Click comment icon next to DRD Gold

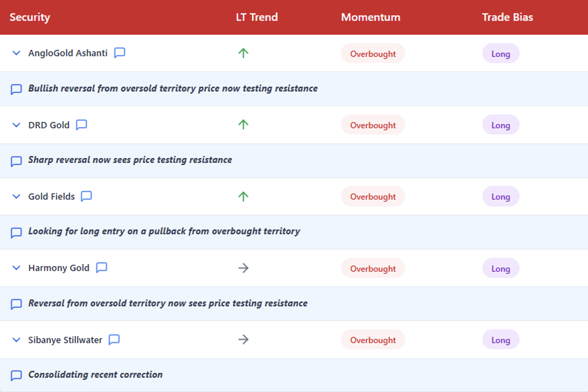click(x=82, y=125)
